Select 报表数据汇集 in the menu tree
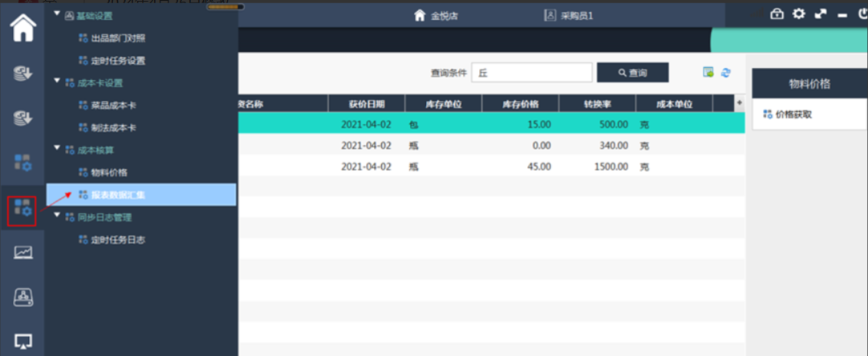Screen dimensions: 868x356 (x=117, y=194)
